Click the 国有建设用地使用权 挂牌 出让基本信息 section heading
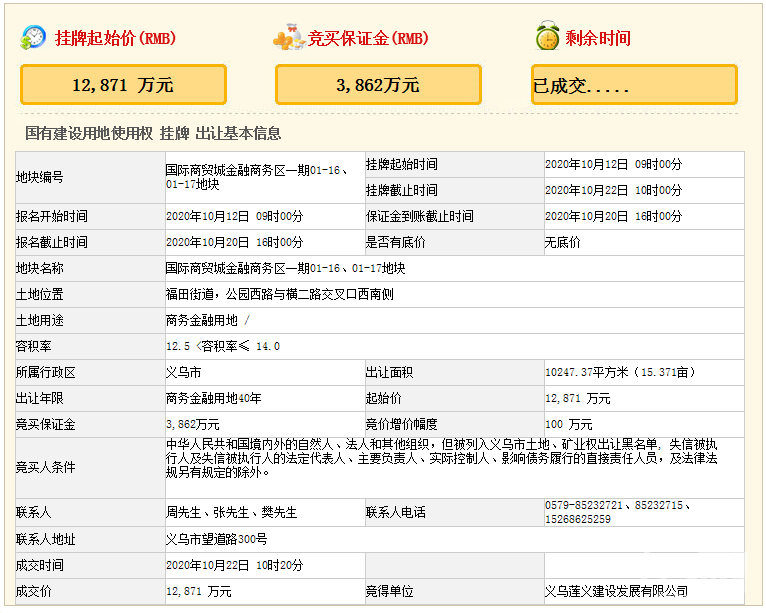Image resolution: width=766 pixels, height=613 pixels. [153, 133]
